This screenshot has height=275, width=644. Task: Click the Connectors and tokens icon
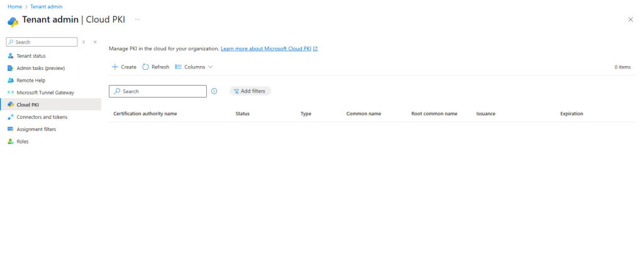(x=11, y=117)
